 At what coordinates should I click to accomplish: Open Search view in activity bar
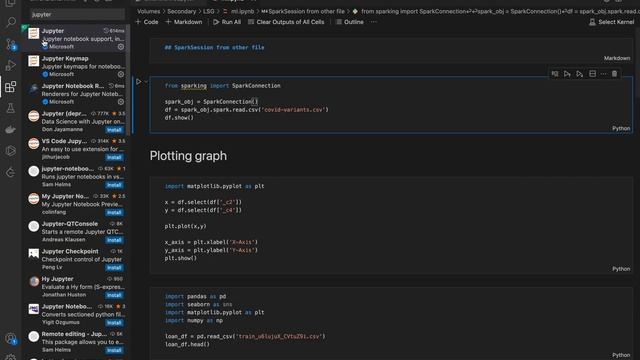coord(11,22)
